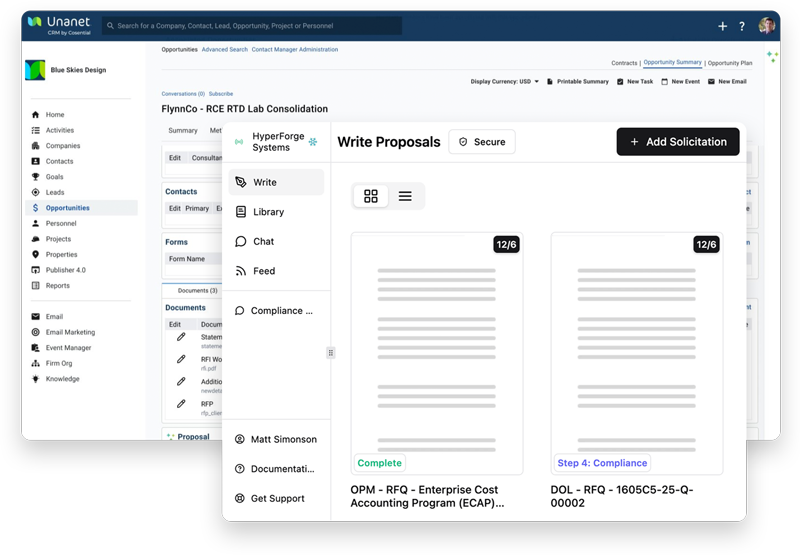Click the Unanet logo in header

click(x=59, y=25)
